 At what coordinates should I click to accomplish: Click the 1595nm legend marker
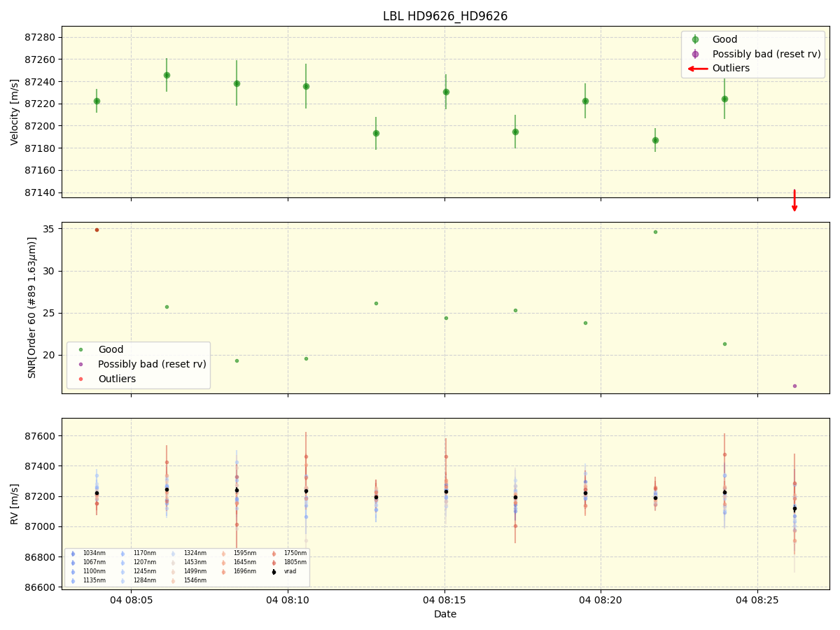(224, 554)
